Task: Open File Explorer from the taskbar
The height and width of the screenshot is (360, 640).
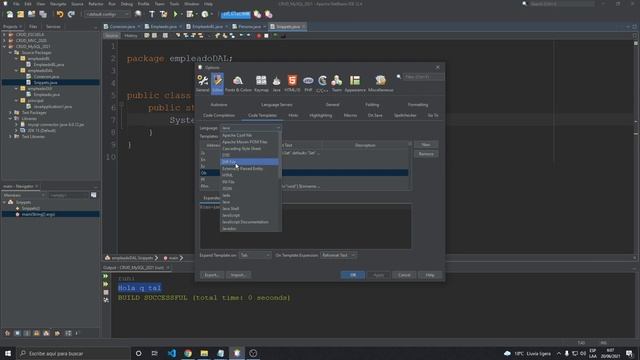Action: click(204, 353)
